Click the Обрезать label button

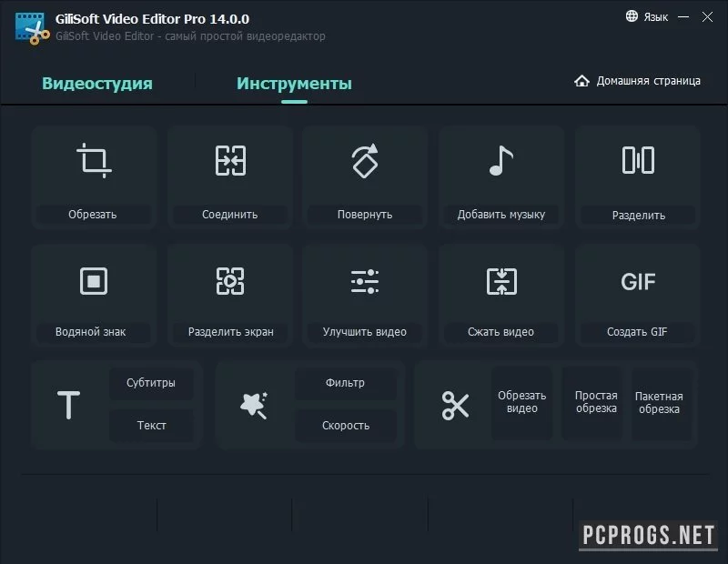pyautogui.click(x=94, y=215)
